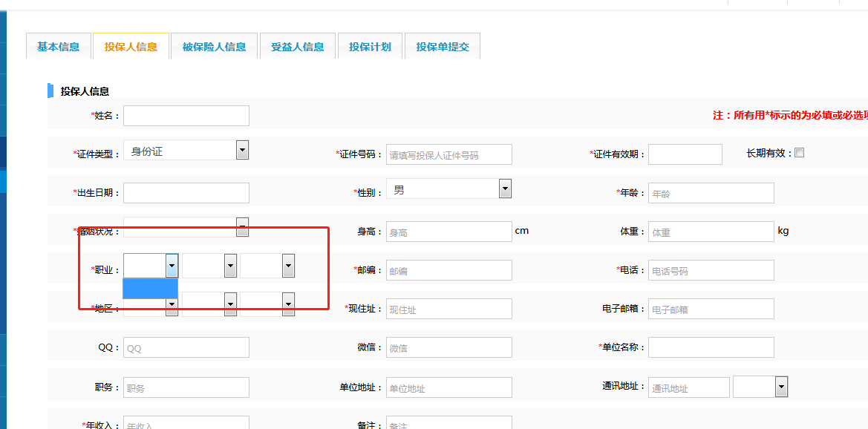Open the 性别 dropdown
Screen dimensions: 868x429
[x=505, y=189]
